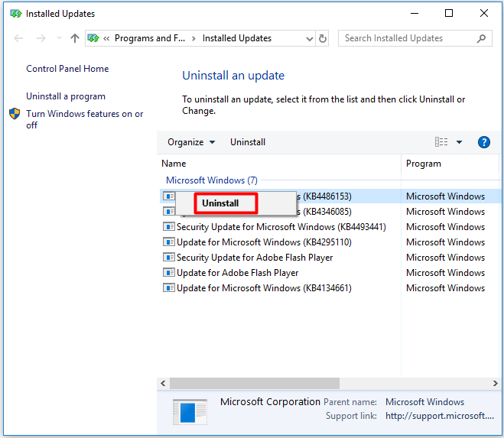The height and width of the screenshot is (438, 504).
Task: Open Uninstall a program link
Action: pos(66,96)
